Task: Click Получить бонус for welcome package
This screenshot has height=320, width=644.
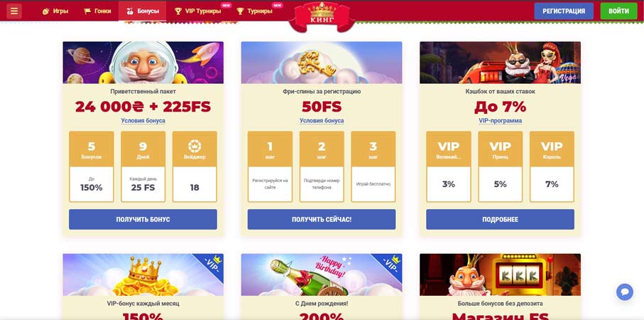Action: 143,219
